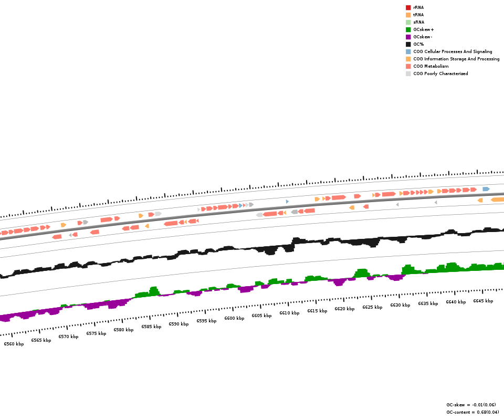Click the 6645 kbp position label
This screenshot has width=504, height=420.
483,301
